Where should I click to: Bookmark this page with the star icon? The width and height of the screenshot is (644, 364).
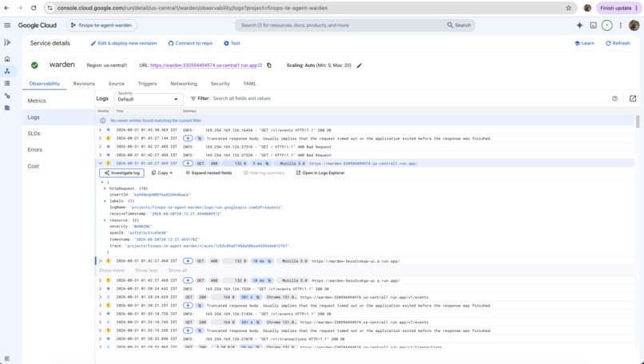568,8
